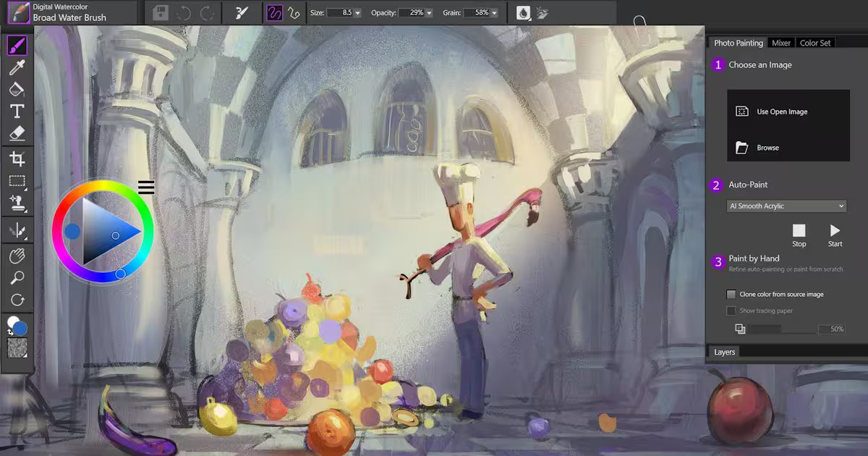Choose the Paint Bucket tool
The image size is (868, 456).
(17, 89)
